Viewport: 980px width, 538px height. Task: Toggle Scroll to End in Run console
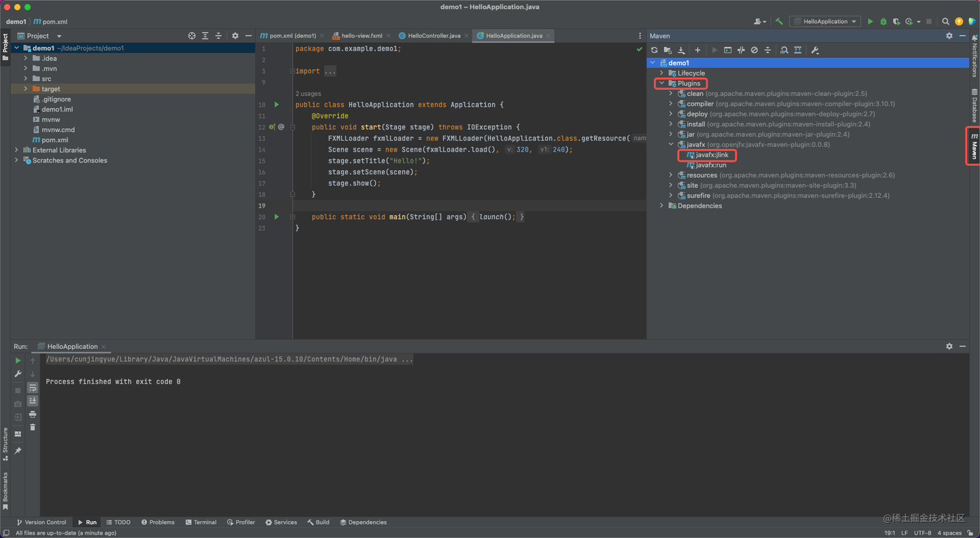pos(32,401)
